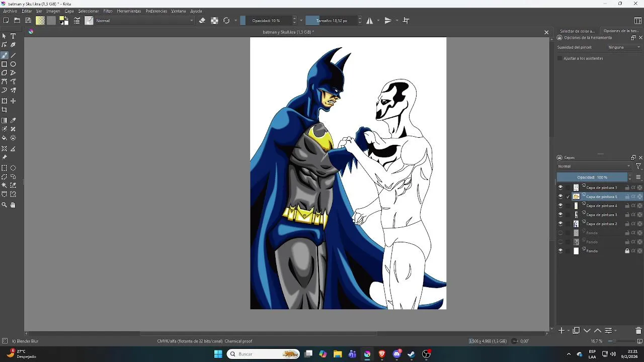This screenshot has height=362, width=644.
Task: Pick the Rectangle shape tool
Action: click(5, 64)
